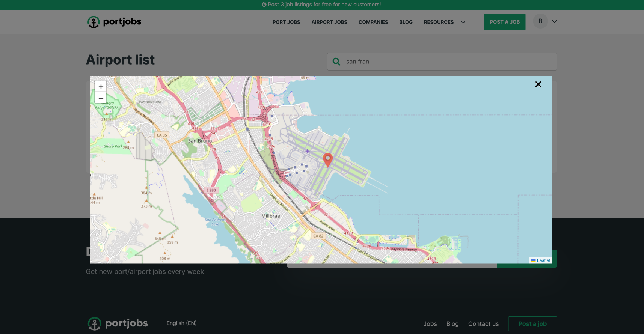Focus the airport search field
644x334 pixels.
coord(442,62)
